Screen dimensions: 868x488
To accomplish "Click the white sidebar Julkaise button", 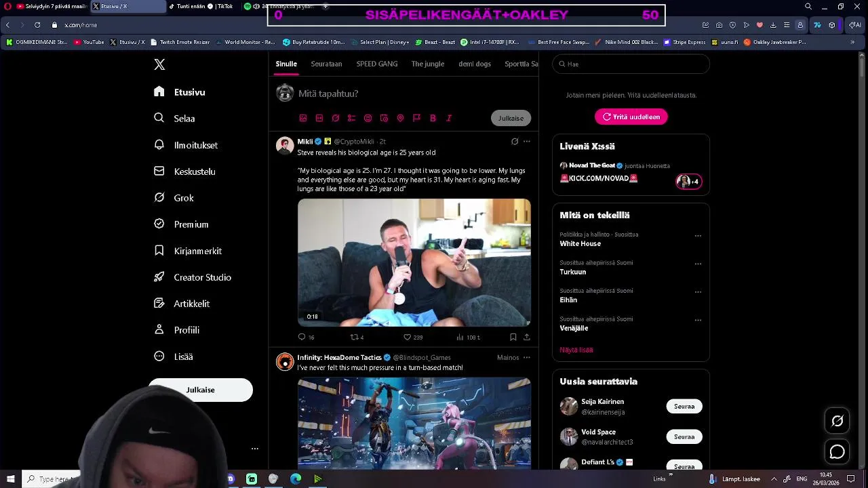I will point(200,390).
